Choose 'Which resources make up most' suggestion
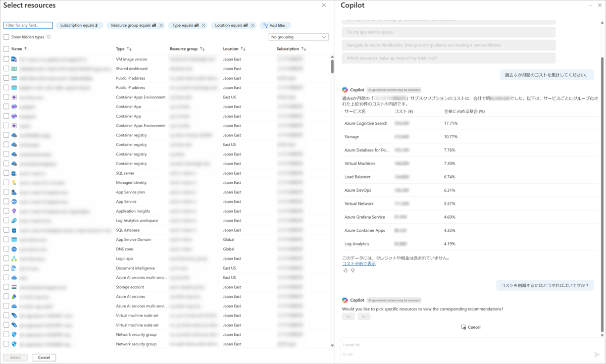Image resolution: width=606 pixels, height=364 pixels. click(x=448, y=58)
